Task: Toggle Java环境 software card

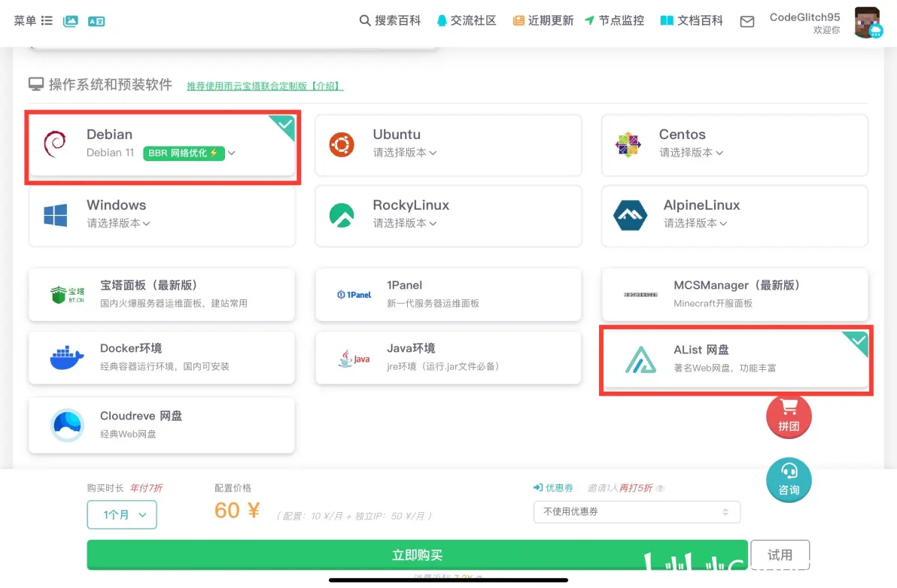Action: [448, 358]
